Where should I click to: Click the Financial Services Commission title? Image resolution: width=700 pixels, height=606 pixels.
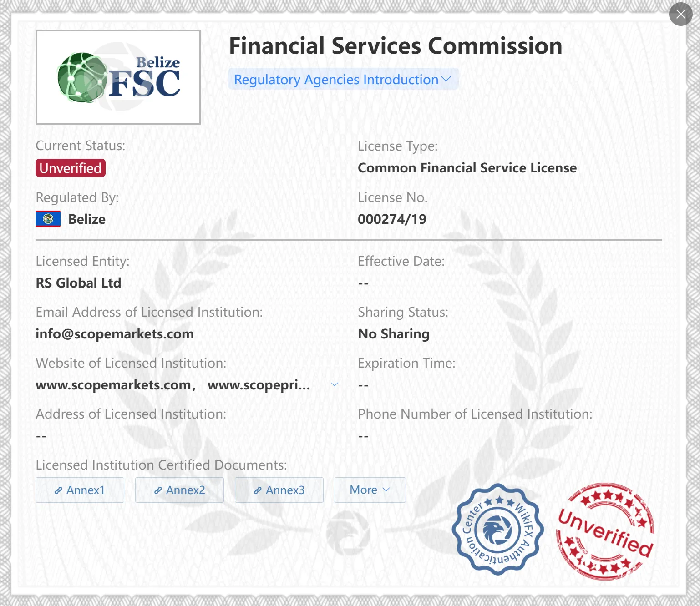[396, 46]
